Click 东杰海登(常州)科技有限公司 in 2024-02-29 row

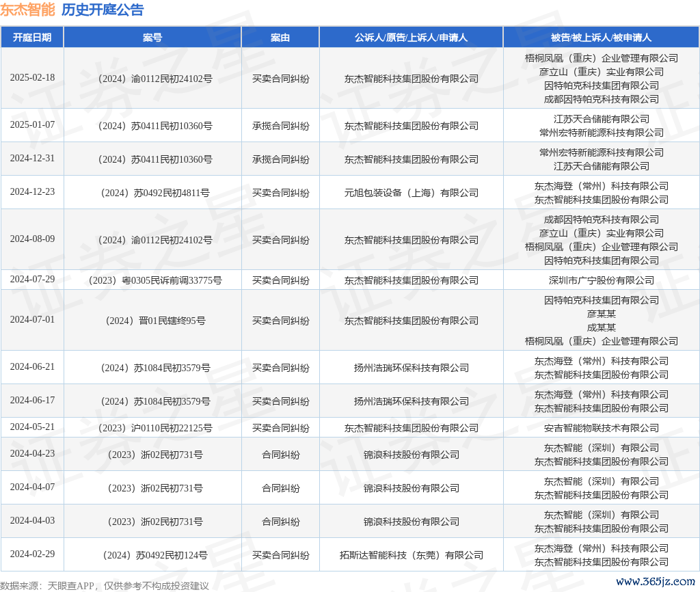click(x=602, y=548)
